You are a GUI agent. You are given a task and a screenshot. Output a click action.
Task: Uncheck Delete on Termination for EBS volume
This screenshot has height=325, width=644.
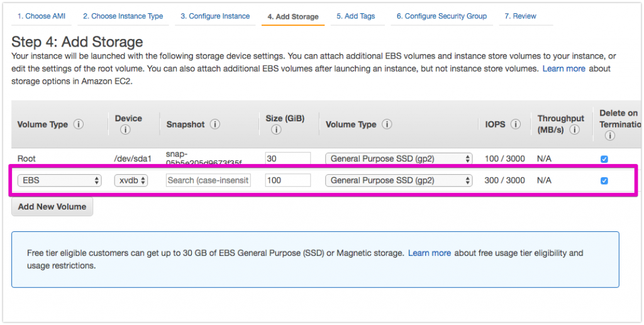604,180
